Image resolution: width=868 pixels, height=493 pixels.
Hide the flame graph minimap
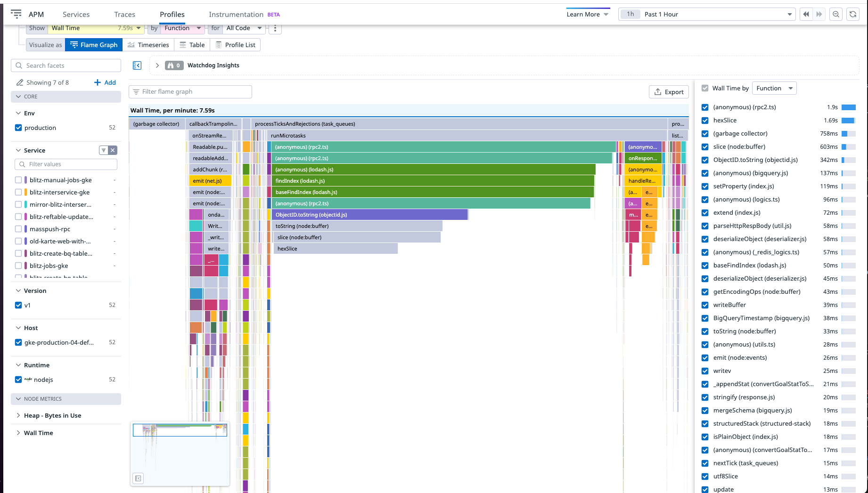pyautogui.click(x=138, y=478)
